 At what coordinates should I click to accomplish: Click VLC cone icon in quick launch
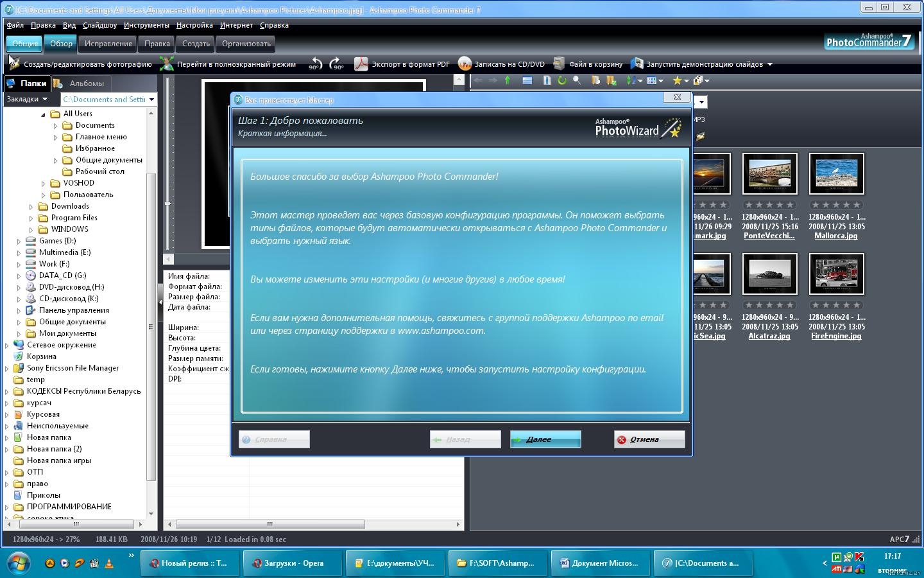pos(108,563)
